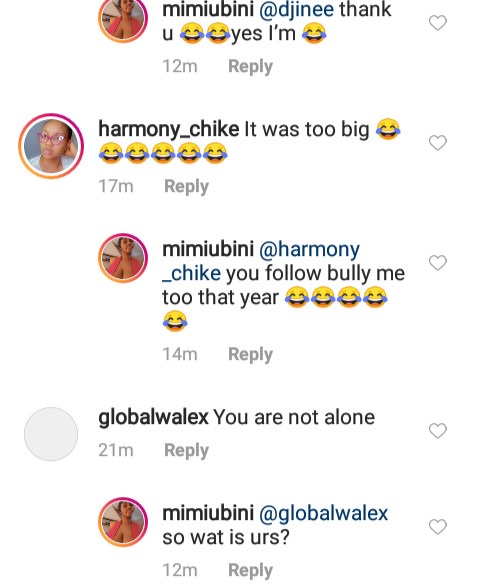480x586 pixels.
Task: Reply to harmony_chike's 17m comment
Action: [187, 186]
